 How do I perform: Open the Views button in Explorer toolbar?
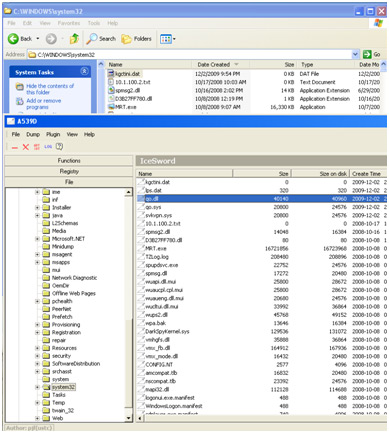[168, 39]
